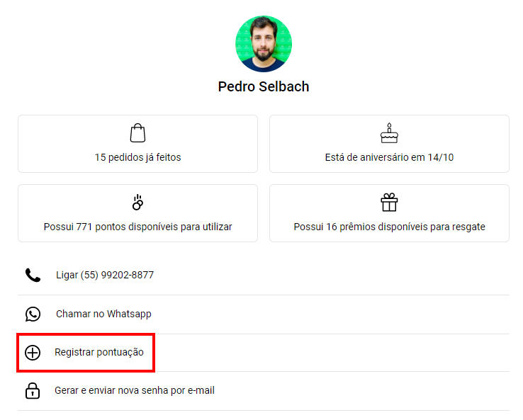Click the text 'Possui 16 prêmios disponíveis para resgate'
Image resolution: width=523 pixels, height=420 pixels.
(x=389, y=227)
